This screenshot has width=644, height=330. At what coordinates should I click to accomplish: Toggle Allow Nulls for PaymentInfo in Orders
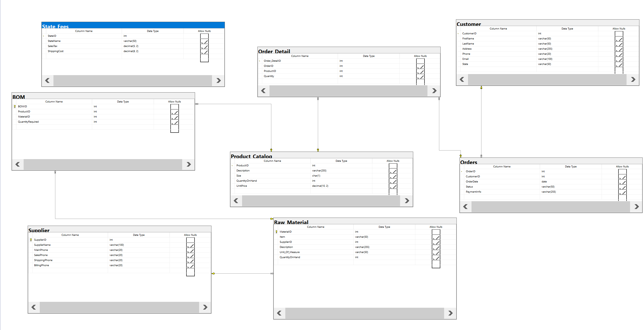coord(622,192)
